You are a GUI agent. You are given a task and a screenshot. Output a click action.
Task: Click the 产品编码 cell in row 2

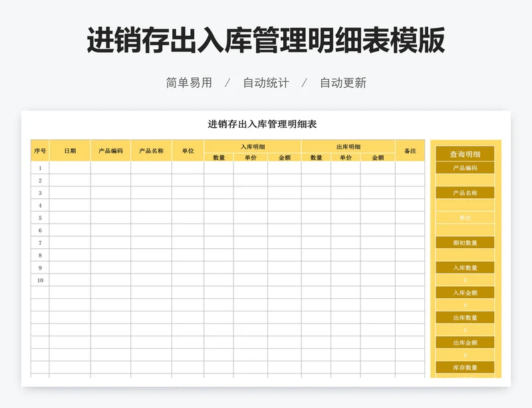pos(110,180)
